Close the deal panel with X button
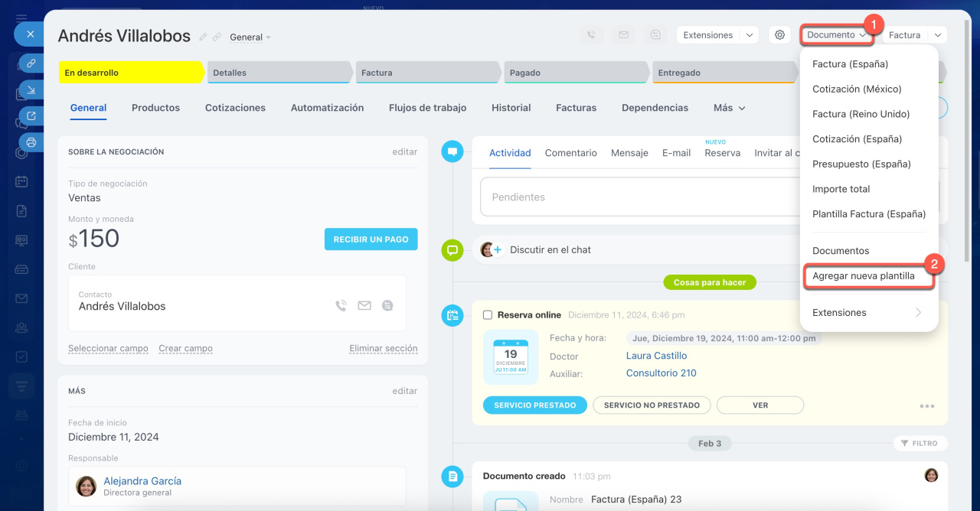 coord(30,34)
